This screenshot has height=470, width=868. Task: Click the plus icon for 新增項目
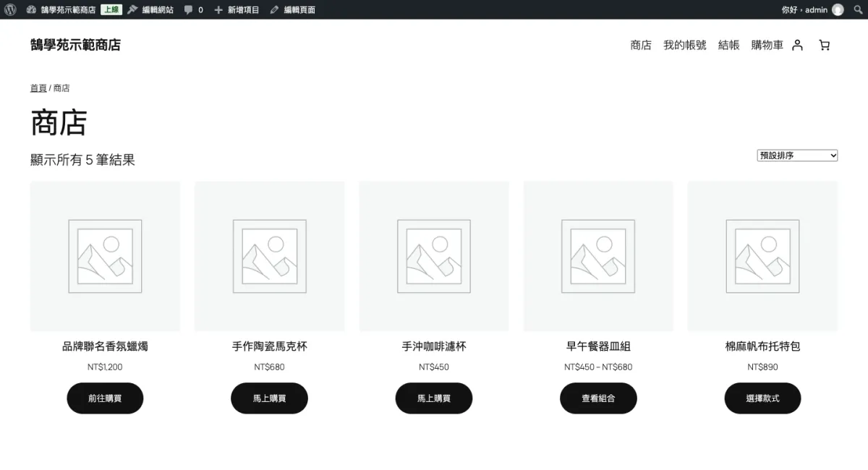tap(218, 9)
